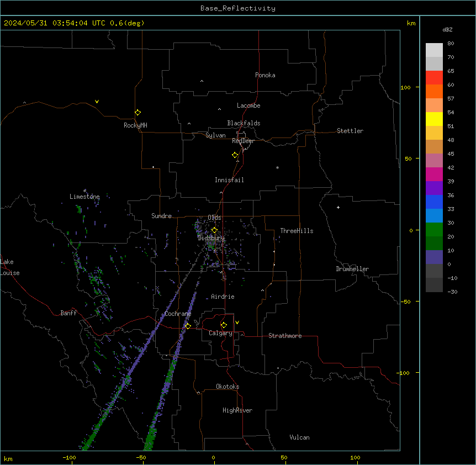Screen dimensions: 476x465
Task: Select the Sylvan label
Action: tap(215, 135)
